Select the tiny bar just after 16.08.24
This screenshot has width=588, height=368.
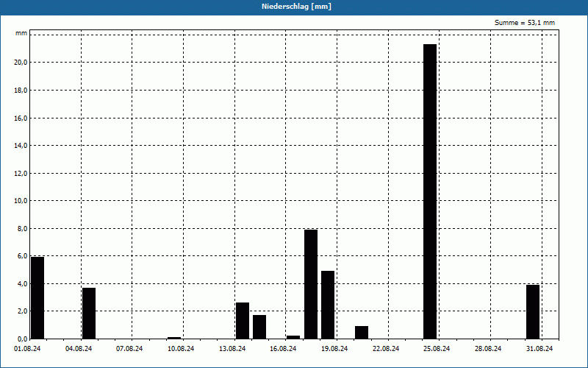coord(293,337)
